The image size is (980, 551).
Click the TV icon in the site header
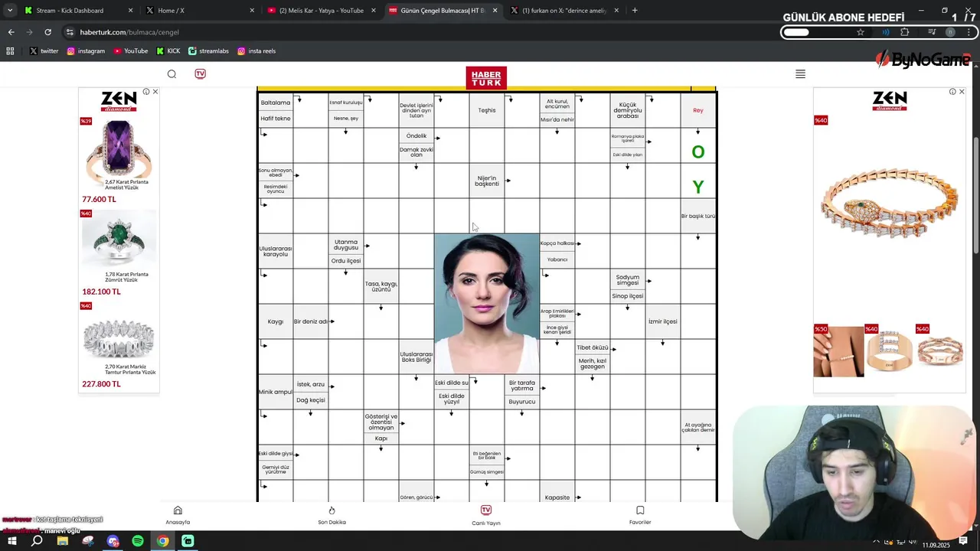(x=200, y=73)
